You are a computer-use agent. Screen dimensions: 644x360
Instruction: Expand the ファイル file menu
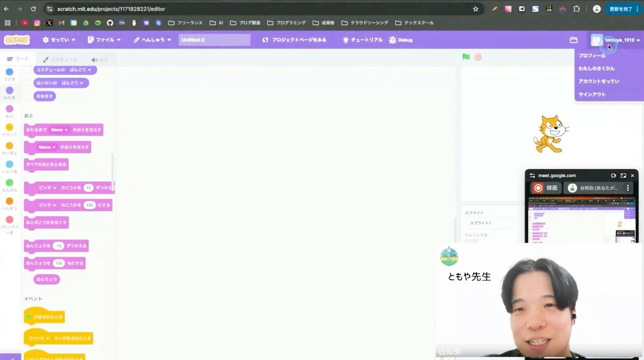[x=104, y=40]
